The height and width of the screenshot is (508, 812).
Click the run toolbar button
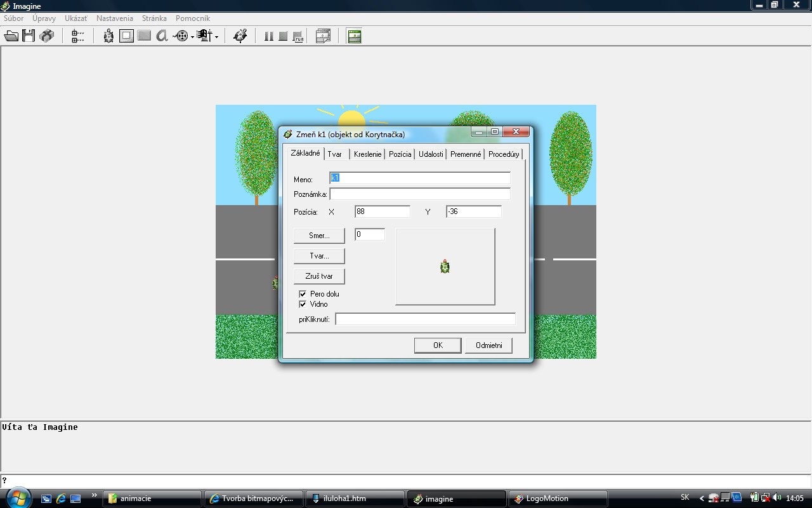[x=298, y=36]
